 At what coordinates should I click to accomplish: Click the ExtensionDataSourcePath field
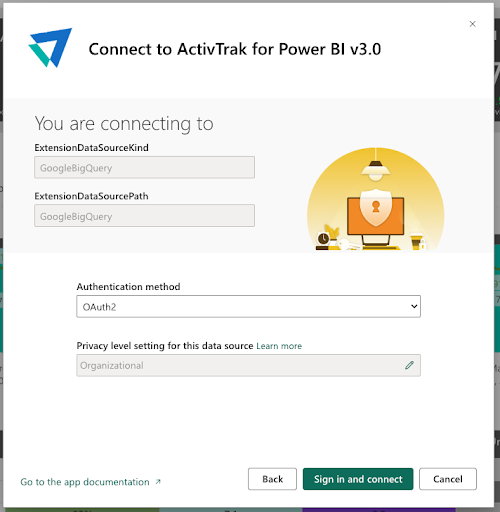tap(144, 216)
